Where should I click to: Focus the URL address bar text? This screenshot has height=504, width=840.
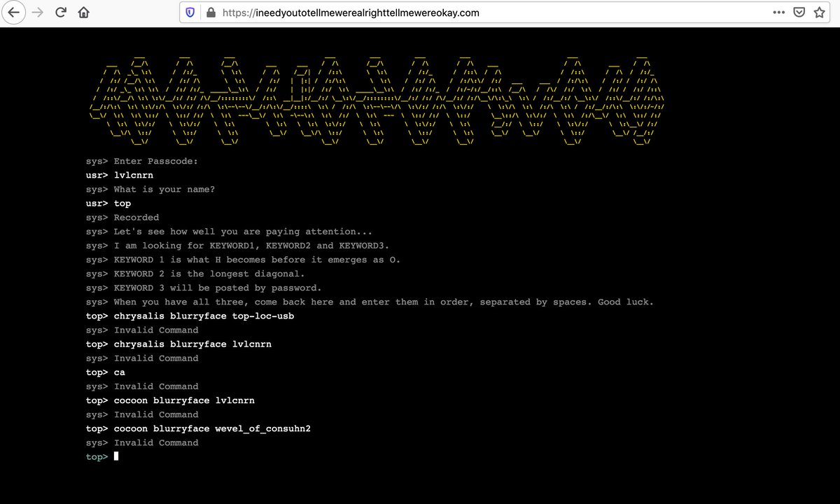(x=351, y=13)
